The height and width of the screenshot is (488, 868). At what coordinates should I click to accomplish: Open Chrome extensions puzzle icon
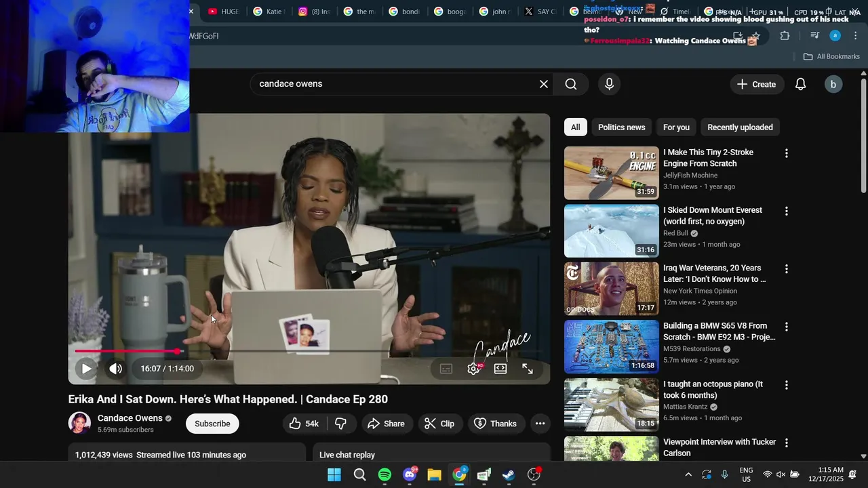coord(785,36)
